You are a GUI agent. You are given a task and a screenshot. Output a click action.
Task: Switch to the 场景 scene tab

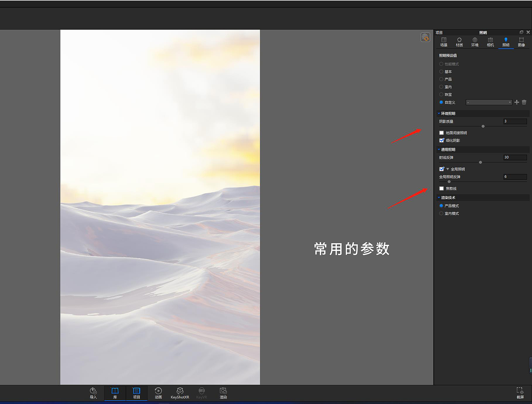pos(444,42)
